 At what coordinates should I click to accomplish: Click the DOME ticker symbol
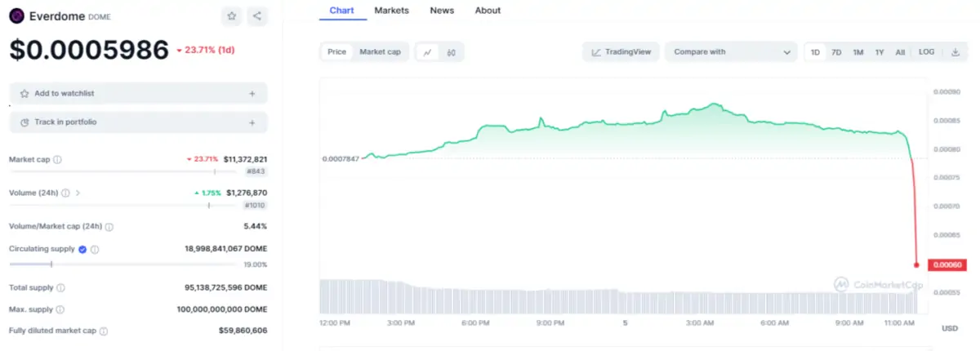click(x=99, y=16)
